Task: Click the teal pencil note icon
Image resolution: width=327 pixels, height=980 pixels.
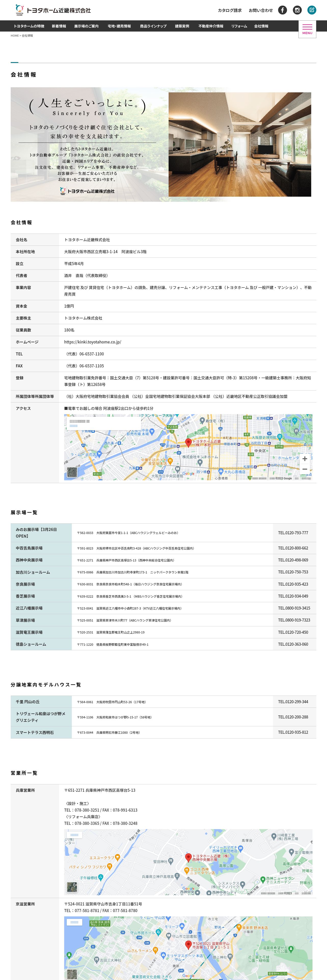Action: pos(312,10)
